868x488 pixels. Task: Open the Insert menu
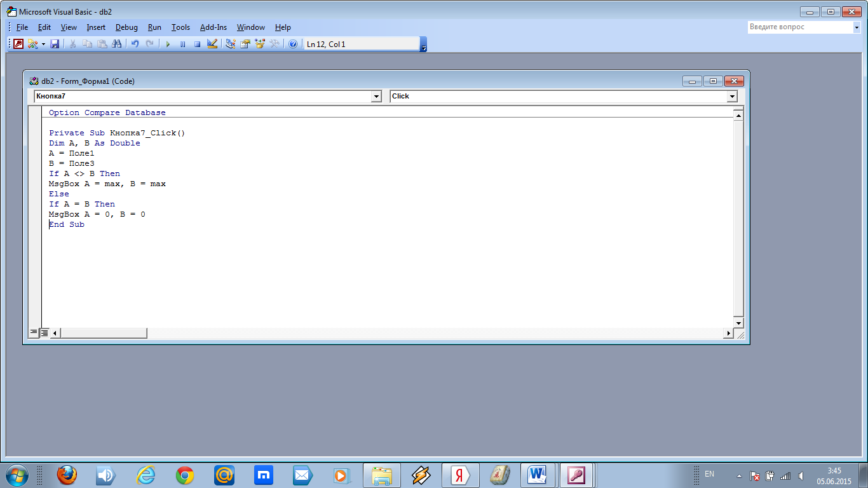pos(96,27)
